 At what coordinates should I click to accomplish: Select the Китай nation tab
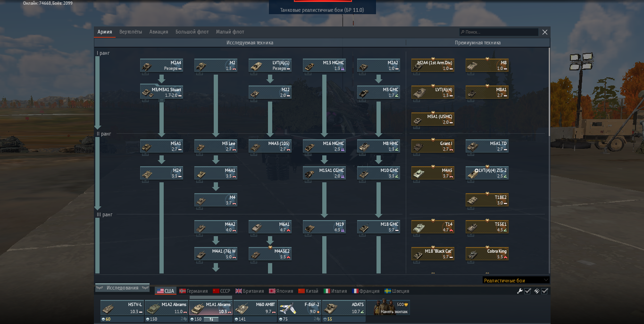click(x=309, y=291)
